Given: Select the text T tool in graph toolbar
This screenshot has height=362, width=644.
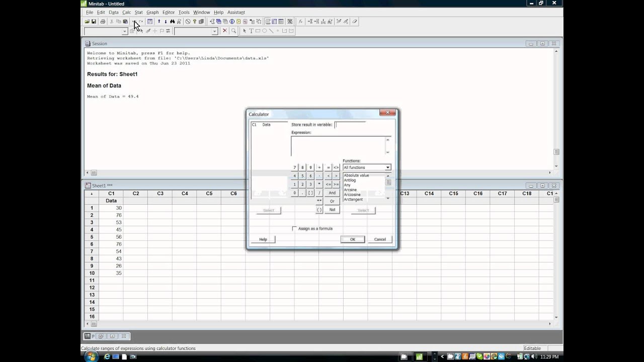Looking at the screenshot, I should point(251,31).
